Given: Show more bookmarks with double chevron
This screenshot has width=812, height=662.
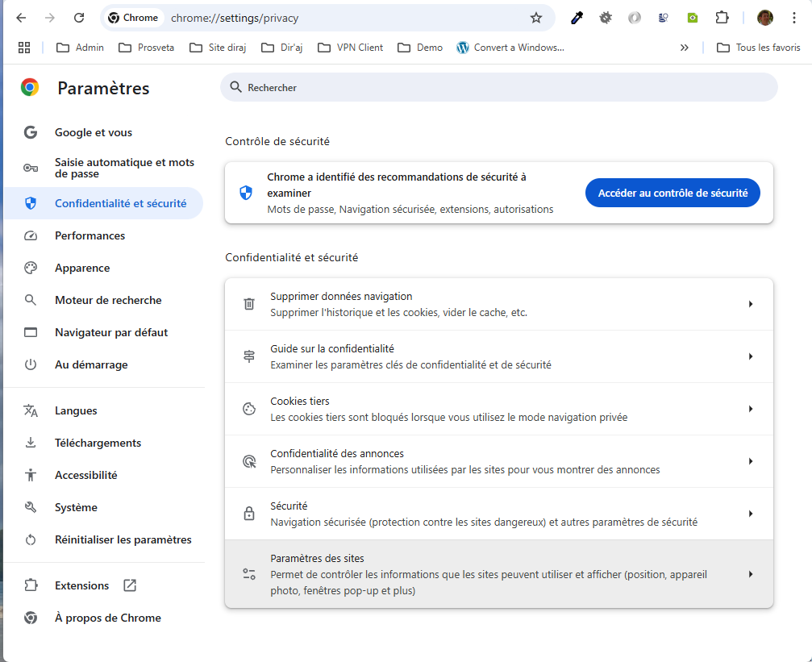Looking at the screenshot, I should pos(684,48).
